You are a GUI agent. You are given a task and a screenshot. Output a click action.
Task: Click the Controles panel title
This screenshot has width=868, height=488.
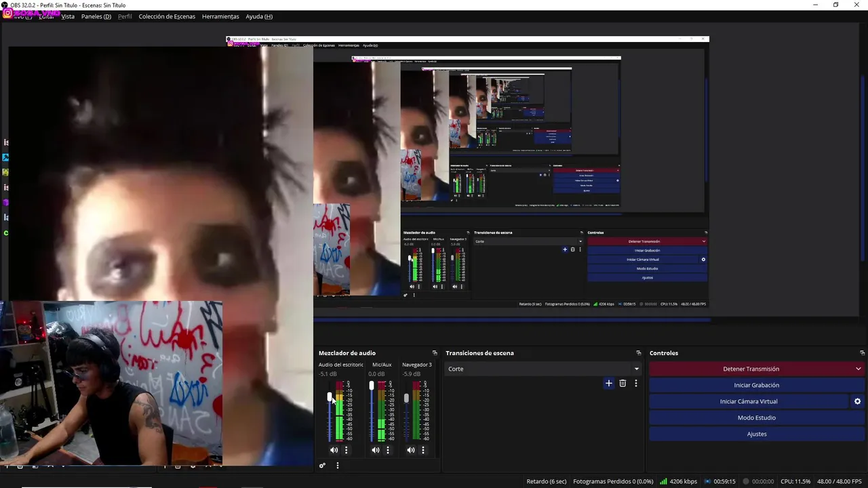[x=664, y=353]
